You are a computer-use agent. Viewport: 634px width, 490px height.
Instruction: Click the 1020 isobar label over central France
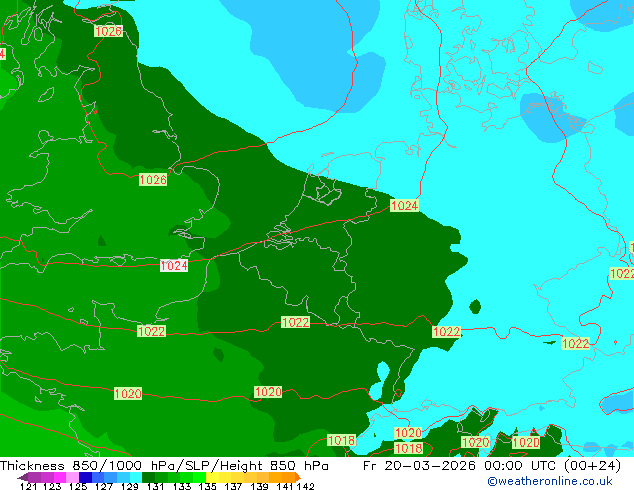point(268,391)
